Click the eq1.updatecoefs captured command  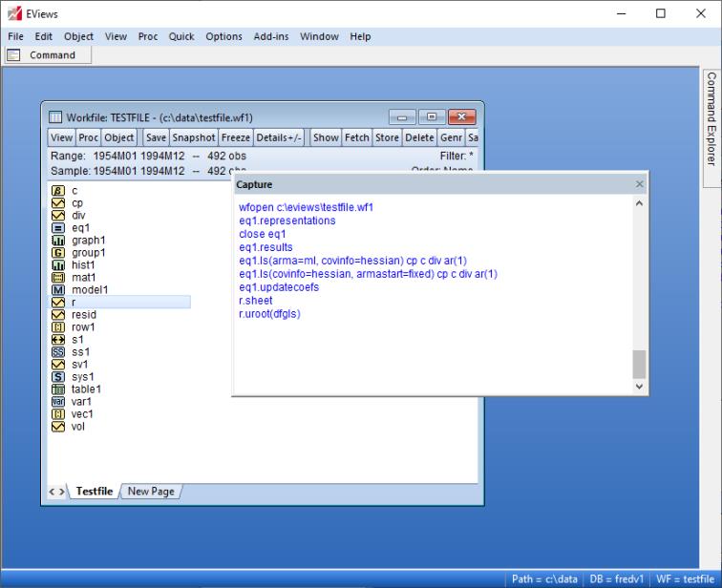(279, 287)
